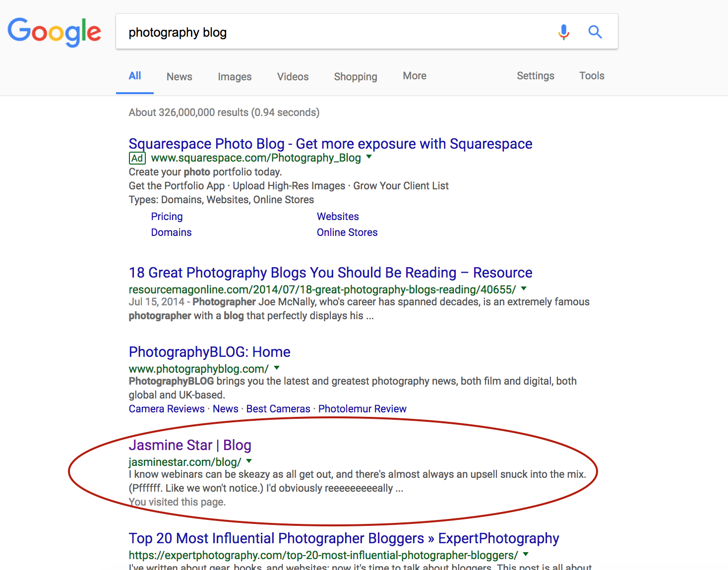
Task: Open Camera Reviews sitelink
Action: [167, 409]
